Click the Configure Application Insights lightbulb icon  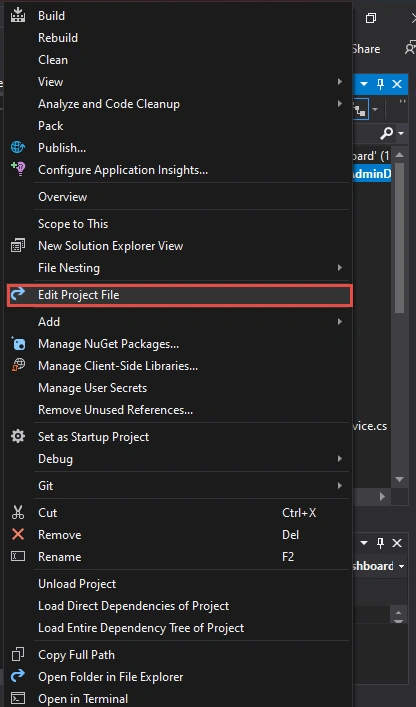click(x=18, y=170)
